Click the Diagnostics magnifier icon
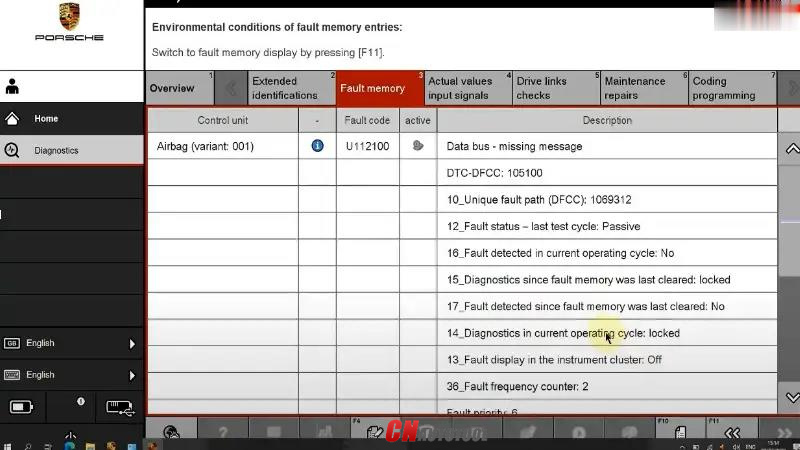Screen dimensions: 800x450 (x=12, y=150)
